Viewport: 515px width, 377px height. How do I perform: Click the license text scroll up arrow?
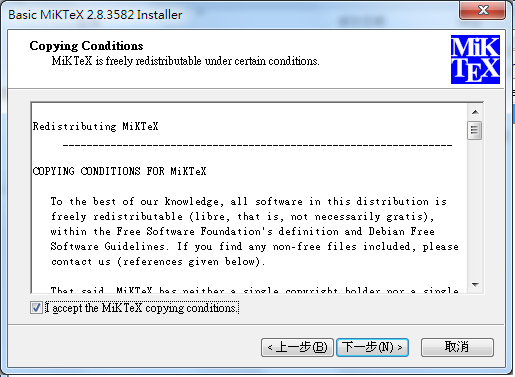pyautogui.click(x=475, y=112)
